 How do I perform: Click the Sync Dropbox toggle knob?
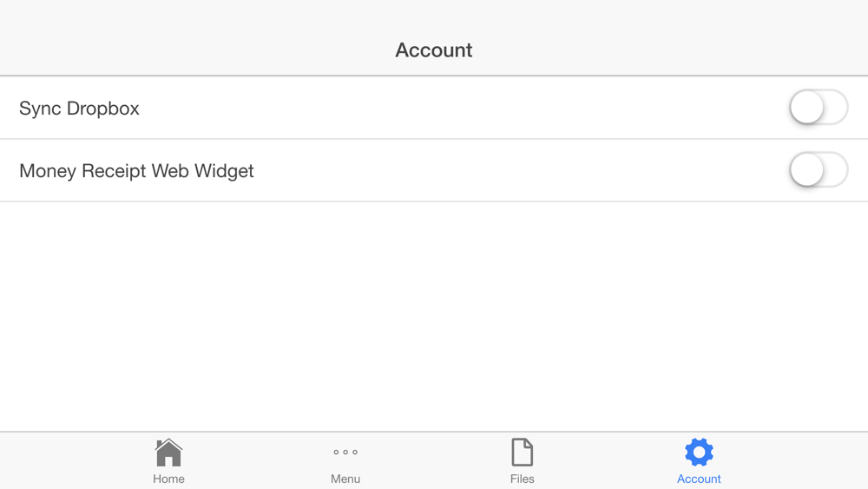pos(807,108)
